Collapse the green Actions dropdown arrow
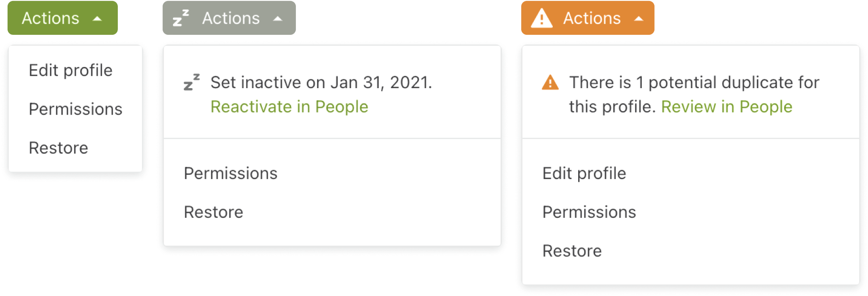The image size is (868, 296). tap(98, 18)
